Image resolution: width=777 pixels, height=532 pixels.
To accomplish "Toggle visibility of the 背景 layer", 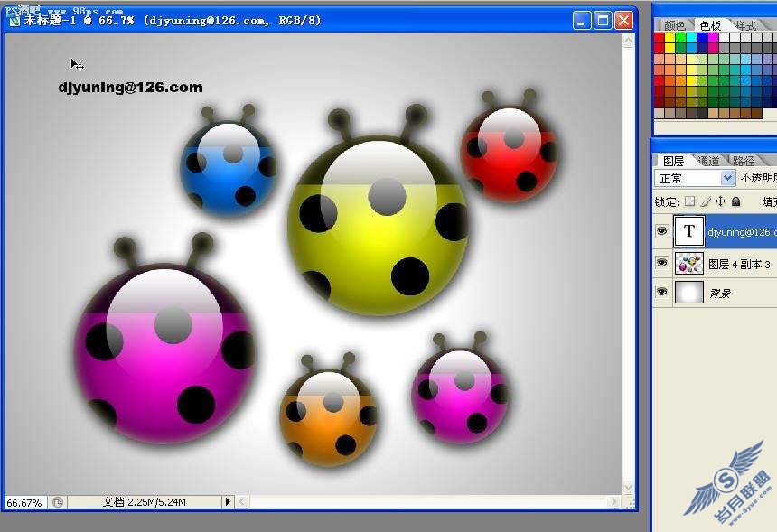I will 661,291.
